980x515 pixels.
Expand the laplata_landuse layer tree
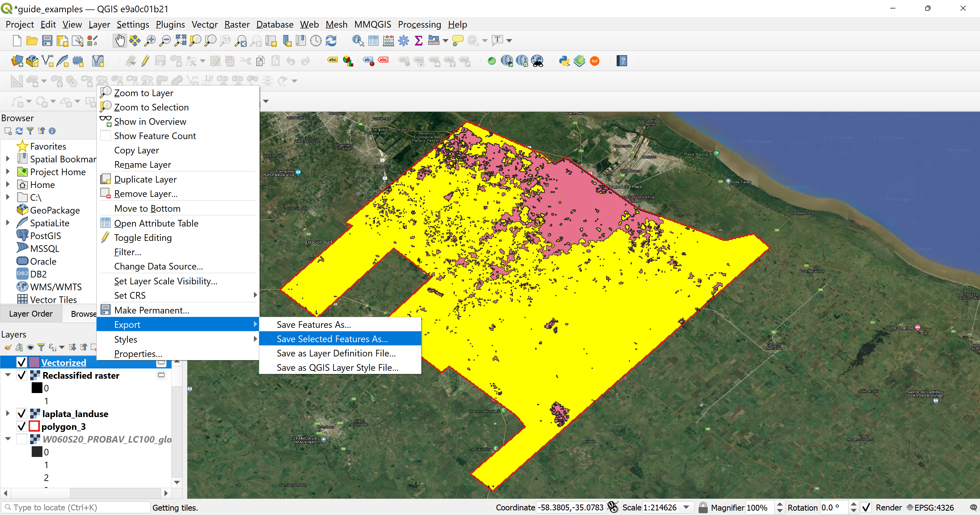click(x=8, y=413)
